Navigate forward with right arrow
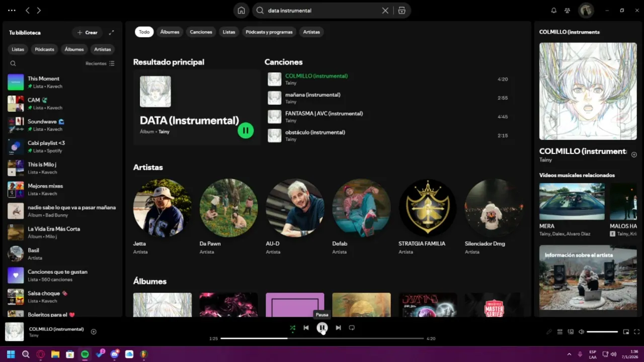Screen dimensions: 644x362 point(39,10)
